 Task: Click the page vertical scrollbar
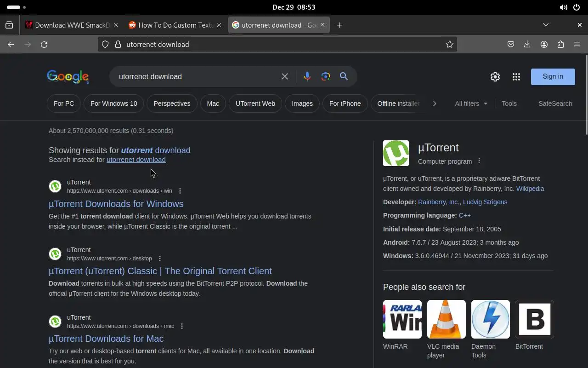(x=586, y=95)
